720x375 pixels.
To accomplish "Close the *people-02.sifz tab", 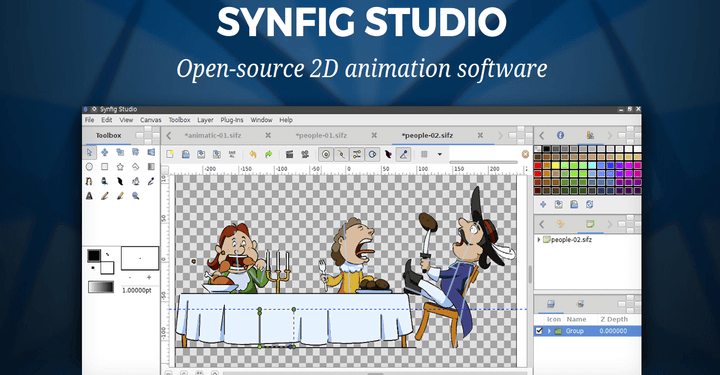I will point(480,135).
